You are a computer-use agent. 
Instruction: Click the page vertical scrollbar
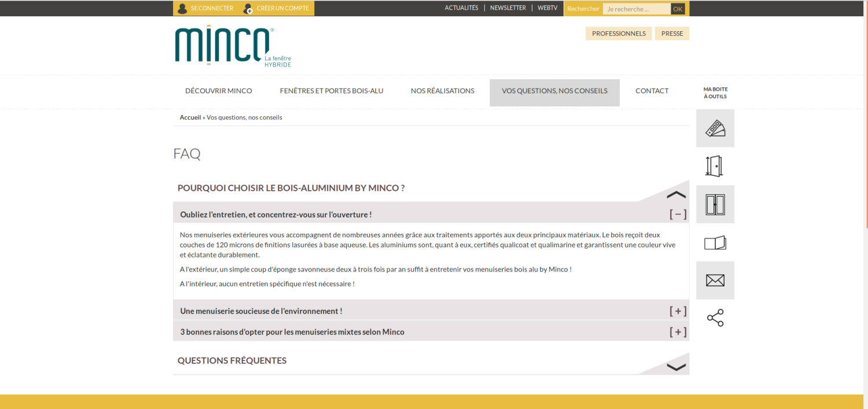point(866,116)
